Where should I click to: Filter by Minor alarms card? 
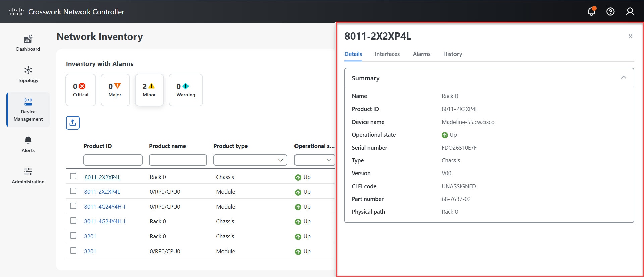pyautogui.click(x=149, y=90)
